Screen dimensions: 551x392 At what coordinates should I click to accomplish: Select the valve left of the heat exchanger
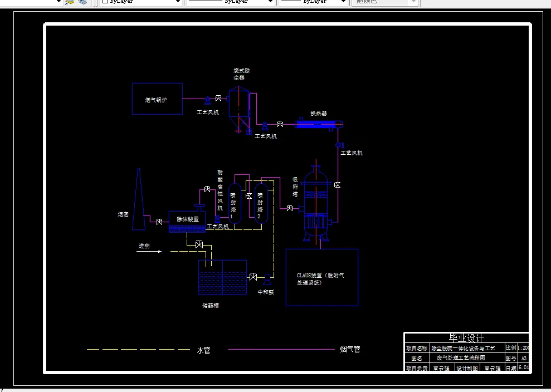280,124
